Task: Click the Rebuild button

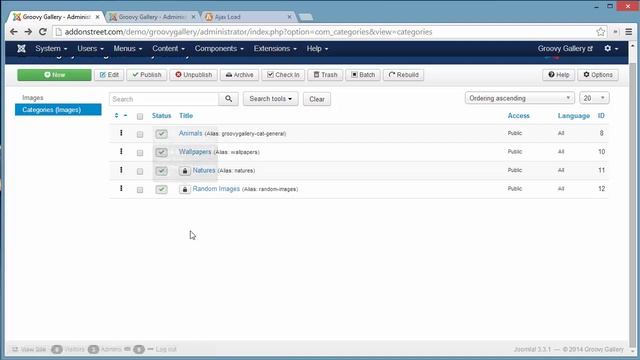Action: (403, 75)
